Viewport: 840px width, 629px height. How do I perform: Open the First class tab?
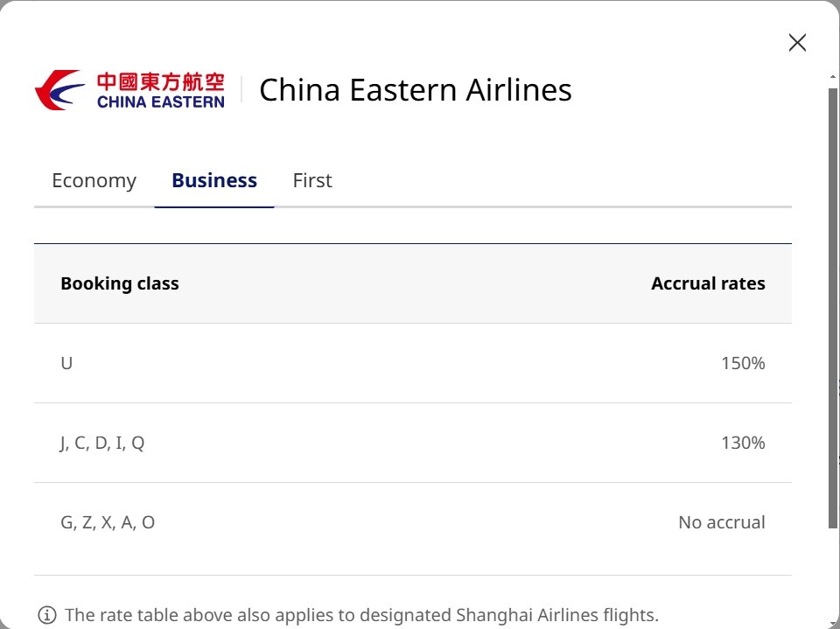click(312, 180)
